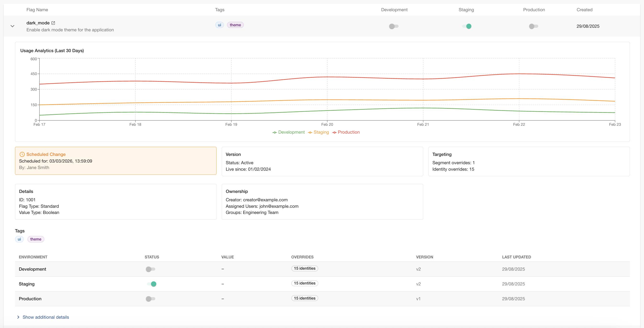The height and width of the screenshot is (328, 644).
Task: Toggle the Staging series in the chart legend
Action: [318, 132]
